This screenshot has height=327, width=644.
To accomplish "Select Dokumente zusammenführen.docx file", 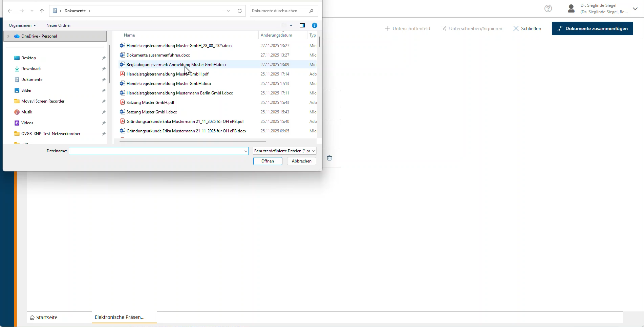I will [158, 55].
